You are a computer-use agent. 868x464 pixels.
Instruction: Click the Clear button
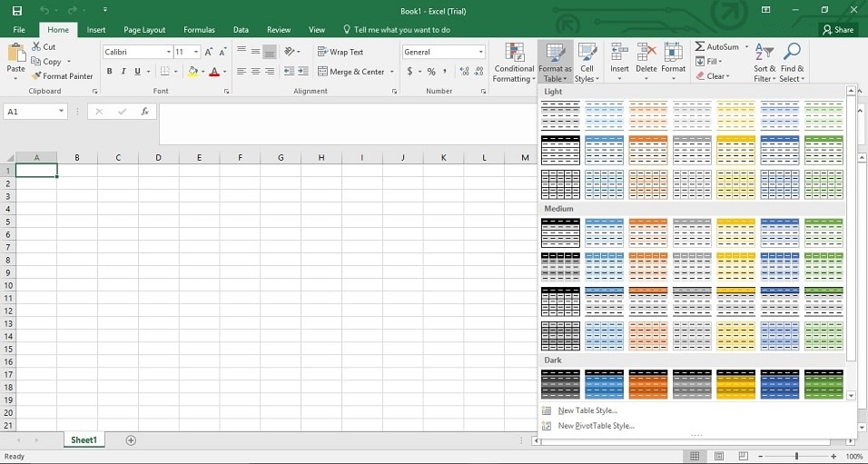(x=713, y=76)
